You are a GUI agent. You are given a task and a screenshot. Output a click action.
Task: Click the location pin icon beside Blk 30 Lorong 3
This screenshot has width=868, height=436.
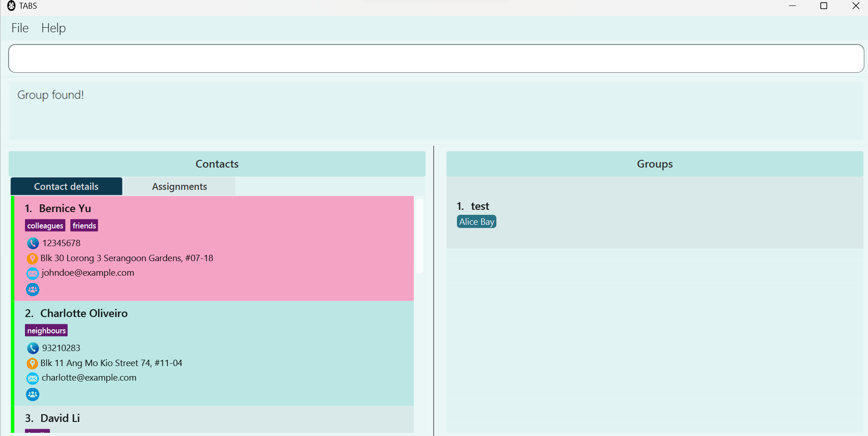pyautogui.click(x=32, y=259)
